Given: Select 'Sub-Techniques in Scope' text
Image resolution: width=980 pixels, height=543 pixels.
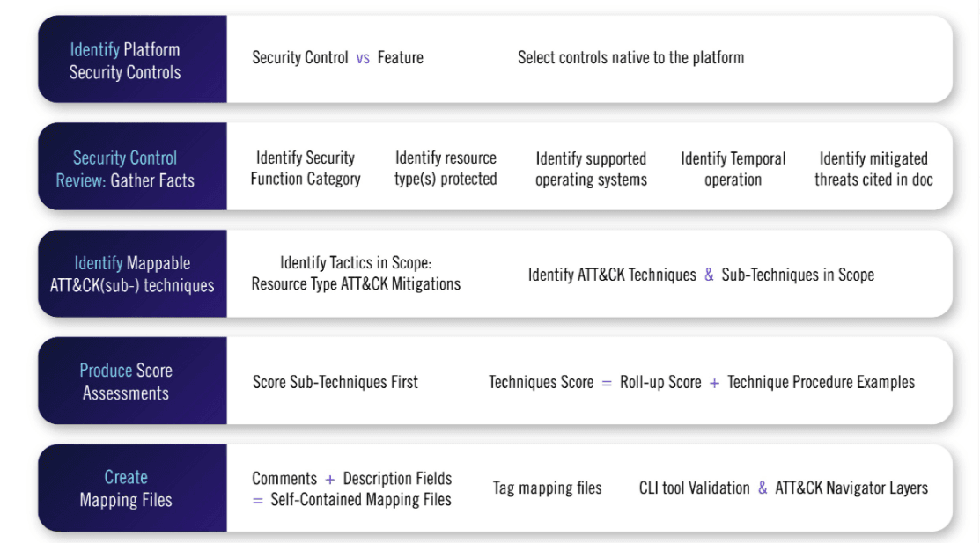Looking at the screenshot, I should point(798,275).
